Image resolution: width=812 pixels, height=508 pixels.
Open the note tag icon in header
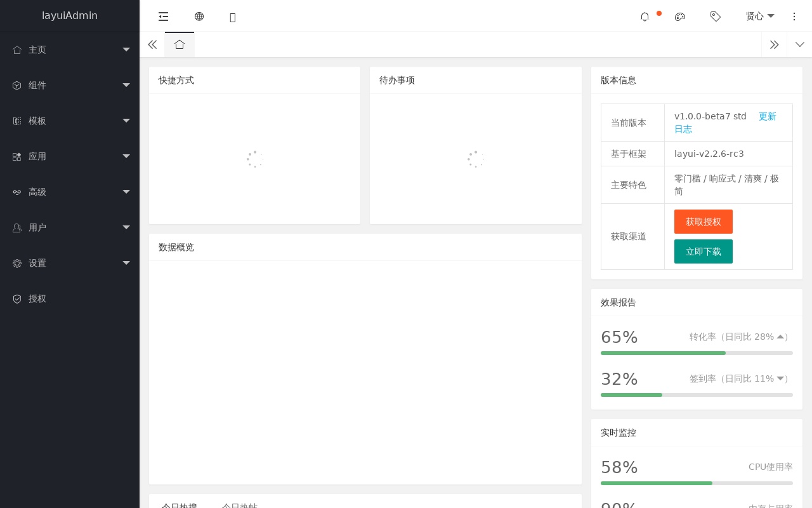pos(716,17)
